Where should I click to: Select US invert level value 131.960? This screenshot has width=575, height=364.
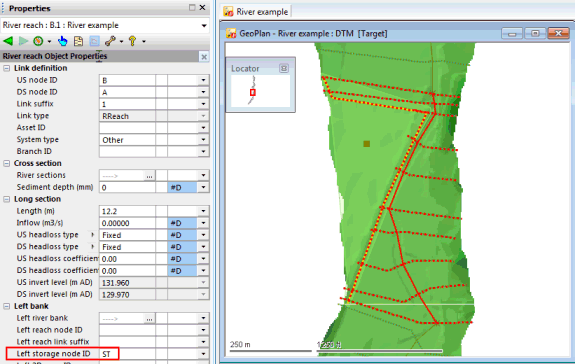click(127, 283)
